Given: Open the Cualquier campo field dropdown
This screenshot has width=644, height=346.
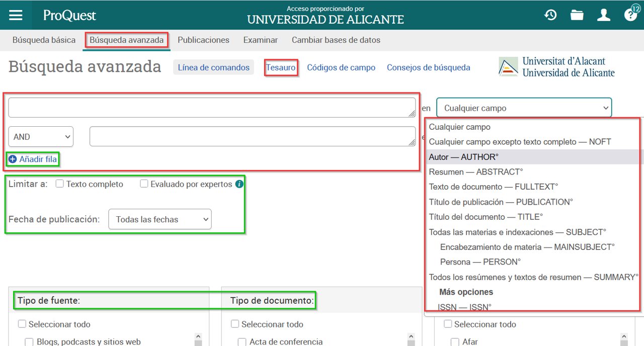Looking at the screenshot, I should click(524, 108).
